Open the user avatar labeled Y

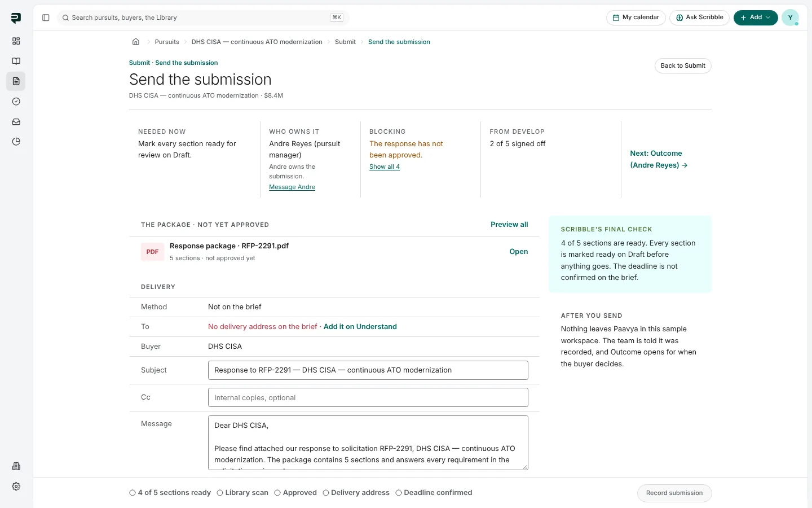tap(790, 17)
